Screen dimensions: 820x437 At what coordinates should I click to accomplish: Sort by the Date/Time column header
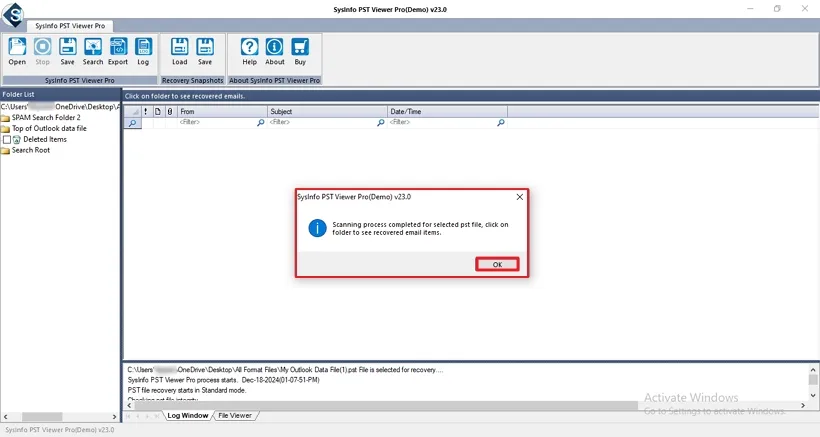click(x=448, y=111)
